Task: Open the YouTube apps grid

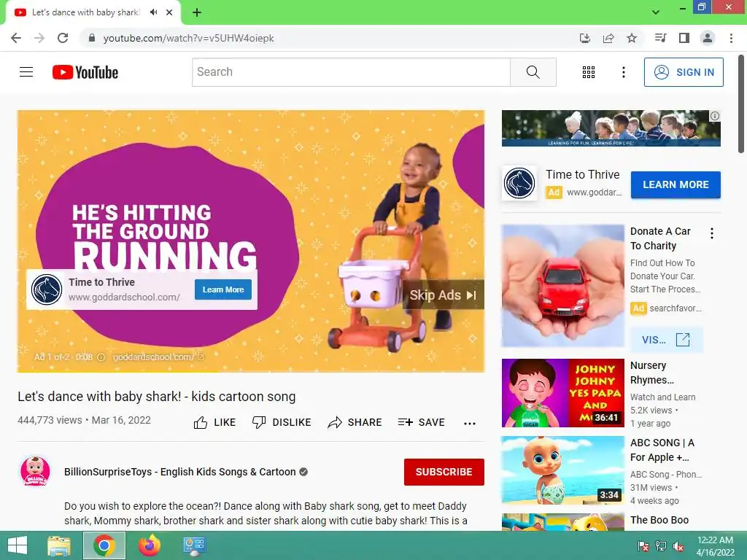Action: point(589,72)
